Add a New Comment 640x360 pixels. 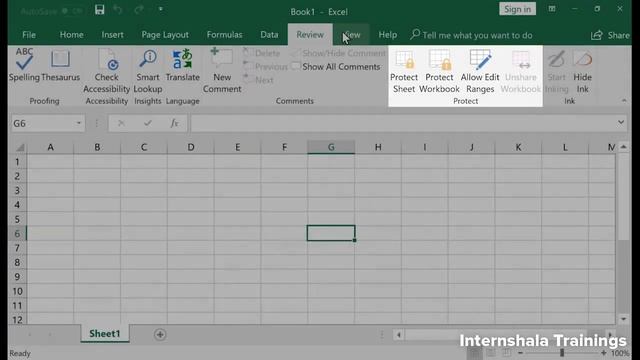pyautogui.click(x=222, y=70)
